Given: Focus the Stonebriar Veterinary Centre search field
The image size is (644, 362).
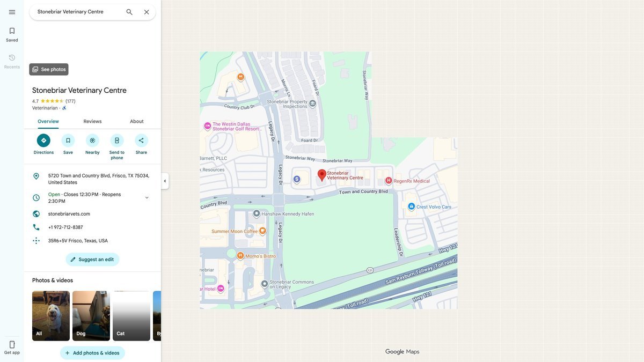Looking at the screenshot, I should pyautogui.click(x=78, y=12).
